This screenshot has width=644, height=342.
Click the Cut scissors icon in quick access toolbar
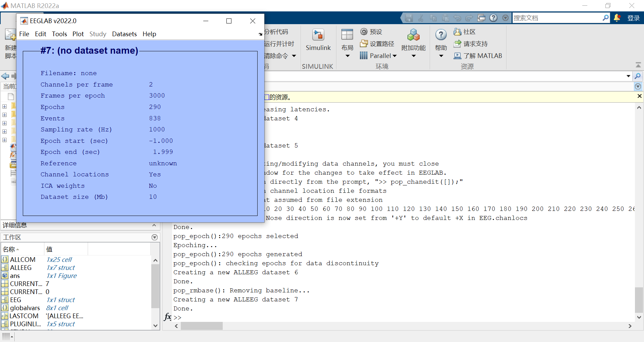421,18
